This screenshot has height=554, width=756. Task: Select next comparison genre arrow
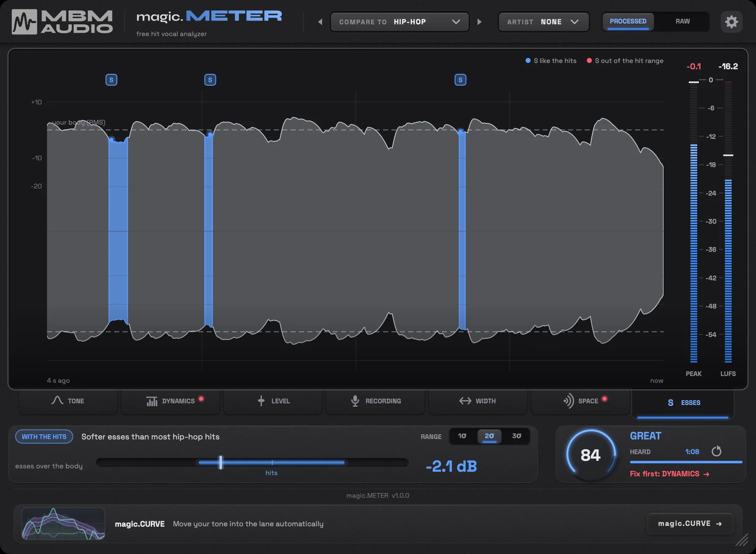pyautogui.click(x=479, y=22)
